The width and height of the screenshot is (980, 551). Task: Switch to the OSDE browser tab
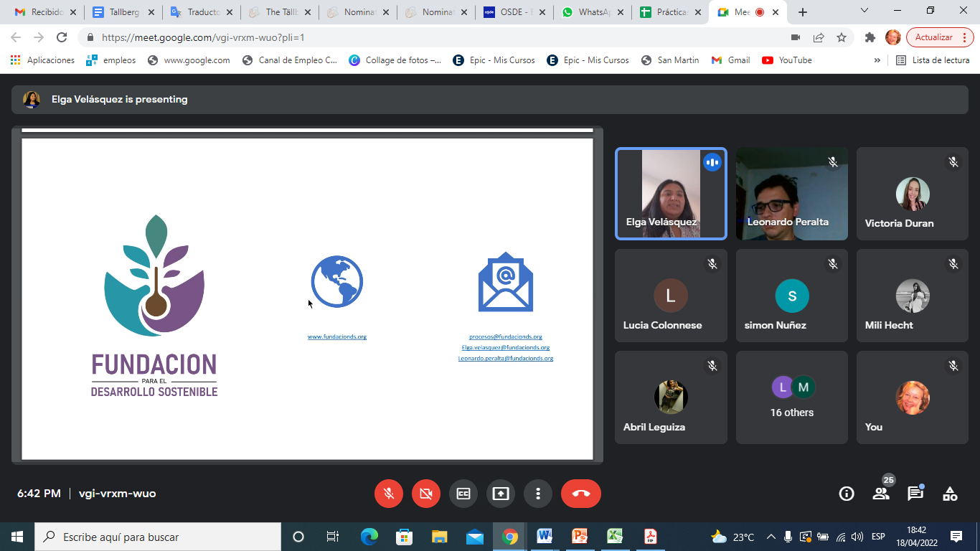point(513,12)
